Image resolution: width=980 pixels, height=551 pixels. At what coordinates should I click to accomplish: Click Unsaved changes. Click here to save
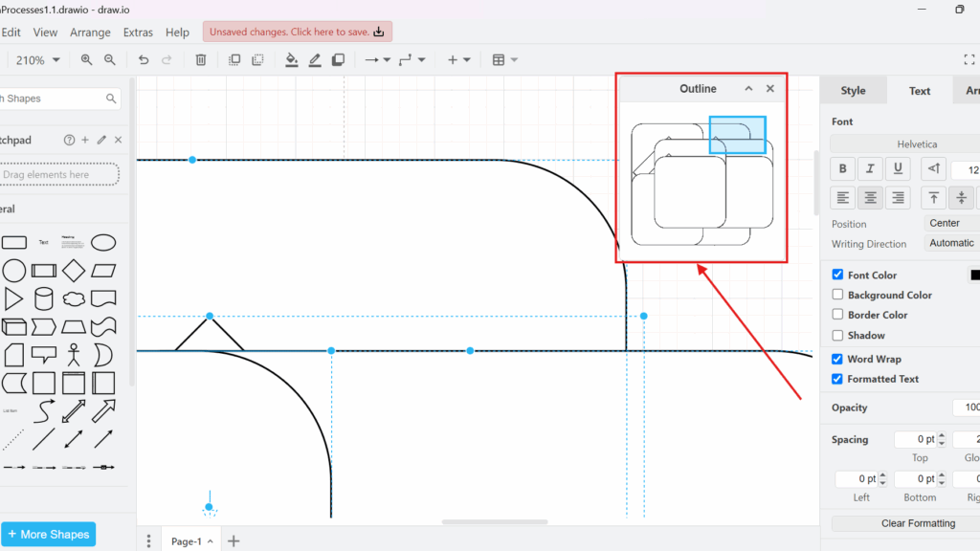pos(297,31)
